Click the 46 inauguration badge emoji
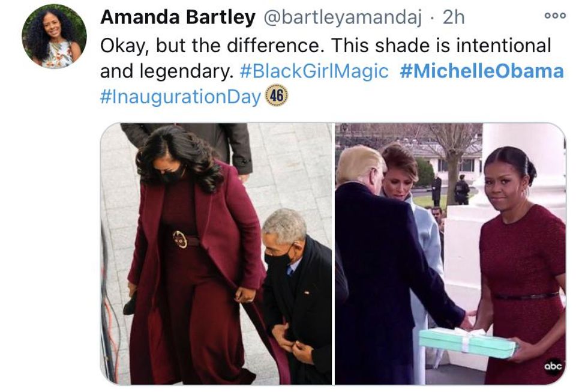The height and width of the screenshot is (392, 588). 277,96
